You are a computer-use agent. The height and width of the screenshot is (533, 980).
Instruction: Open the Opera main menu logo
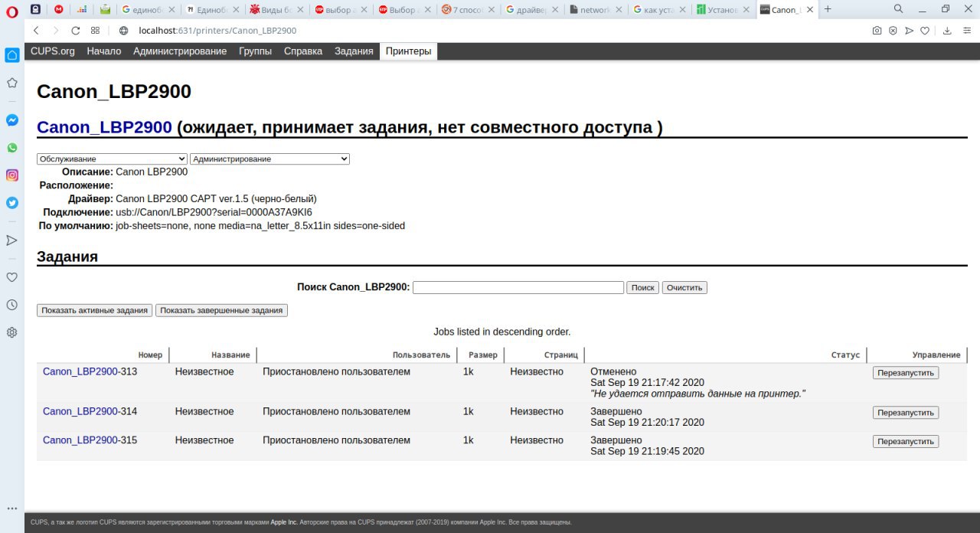(11, 10)
